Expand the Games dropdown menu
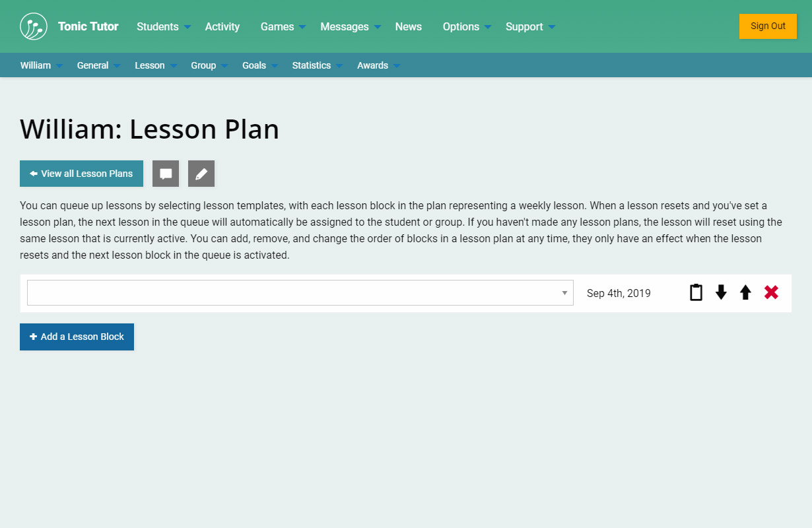Image resolution: width=812 pixels, height=528 pixels. click(283, 26)
